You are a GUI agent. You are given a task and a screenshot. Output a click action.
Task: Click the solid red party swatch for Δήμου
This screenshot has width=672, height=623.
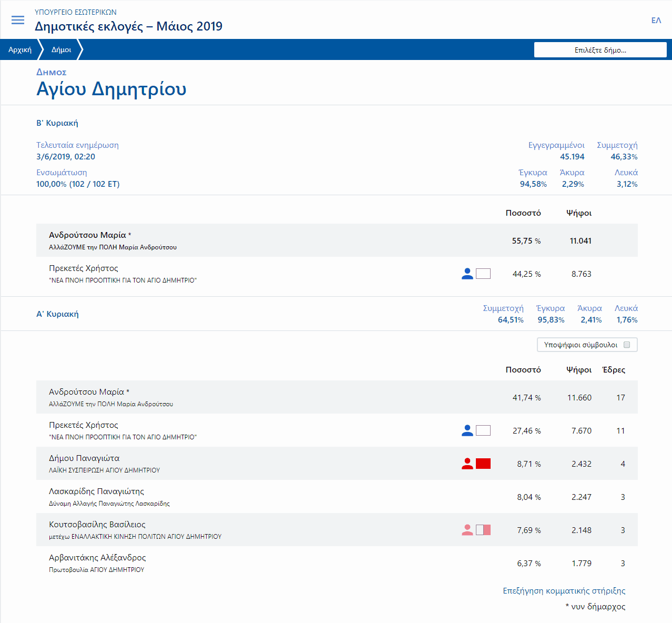(x=483, y=464)
